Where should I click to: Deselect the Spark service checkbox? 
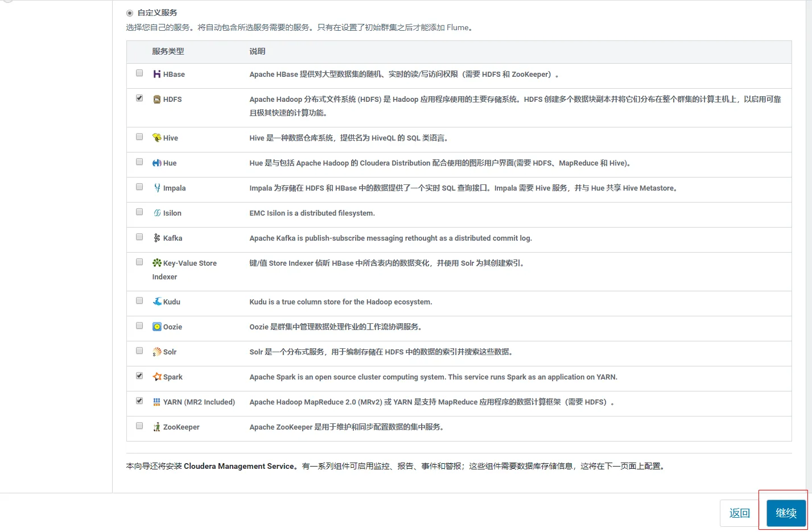(x=139, y=376)
